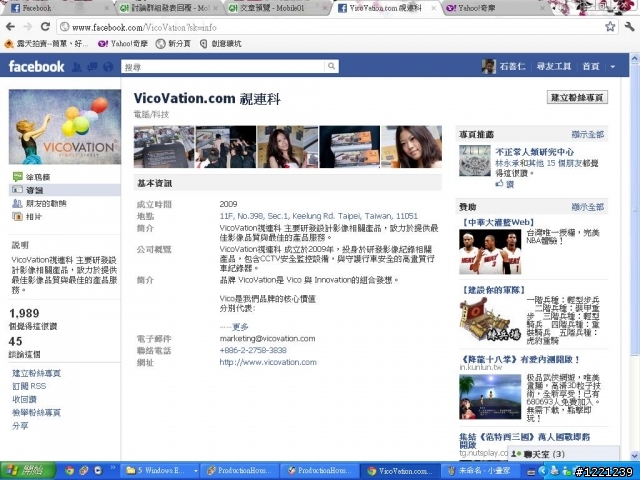Open the 中華大灌籃Web ad title
Image resolution: width=640 pixels, height=480 pixels.
point(497,222)
